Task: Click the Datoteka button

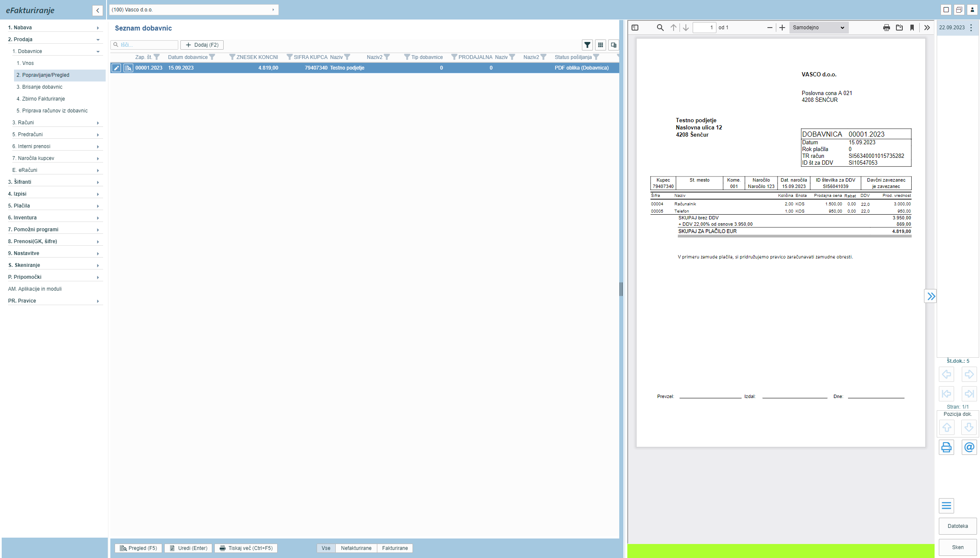Action: point(958,526)
